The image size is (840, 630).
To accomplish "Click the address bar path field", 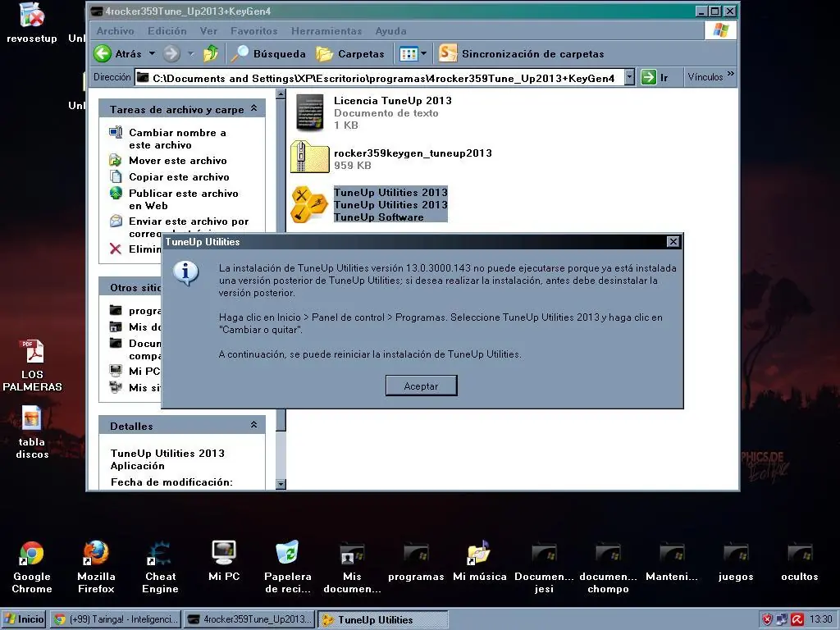I will [379, 78].
